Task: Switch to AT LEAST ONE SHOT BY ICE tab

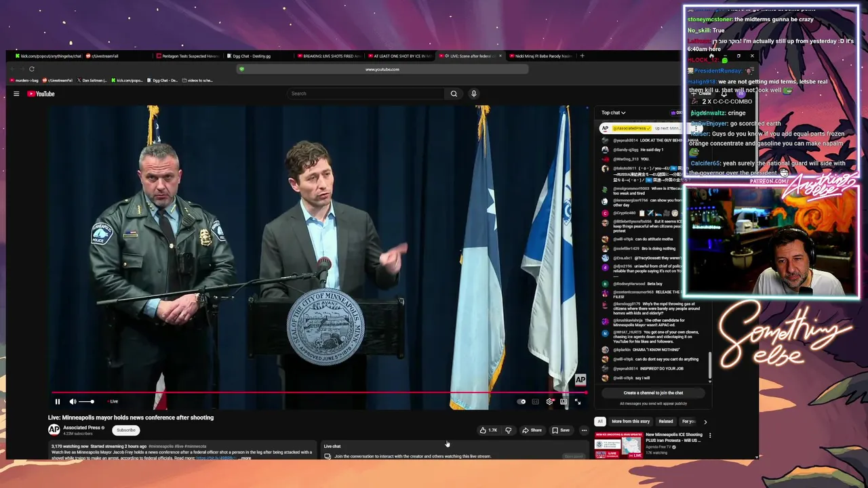Action: coord(399,56)
